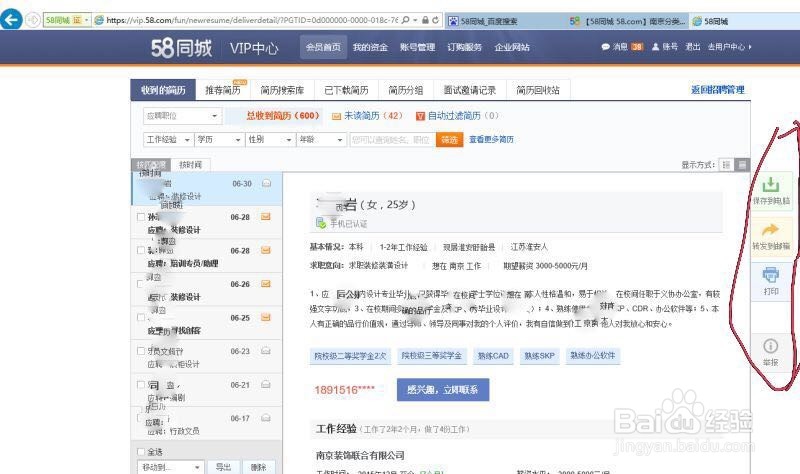Click the envelope icon on the 06-30 resume

(x=266, y=183)
